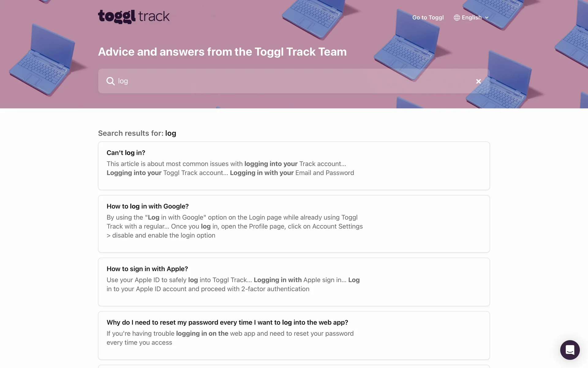Image resolution: width=588 pixels, height=368 pixels.
Task: Click the search magnifier icon
Action: tap(110, 81)
